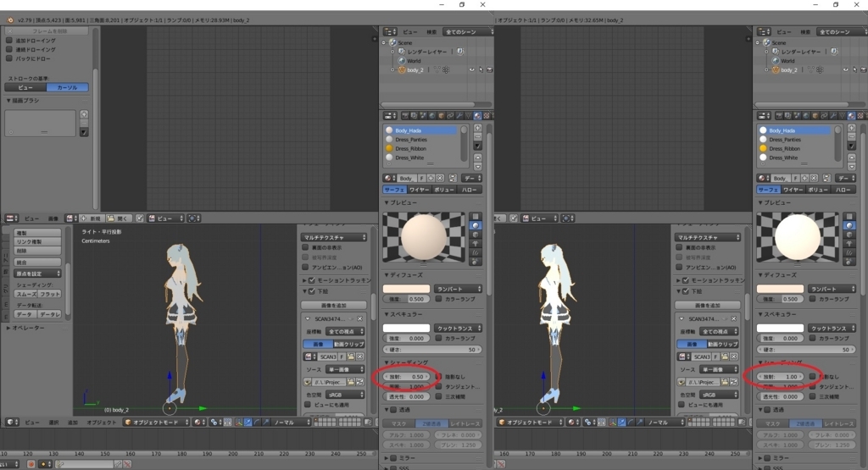Open 原点を設定 dropdown in left window

37,274
